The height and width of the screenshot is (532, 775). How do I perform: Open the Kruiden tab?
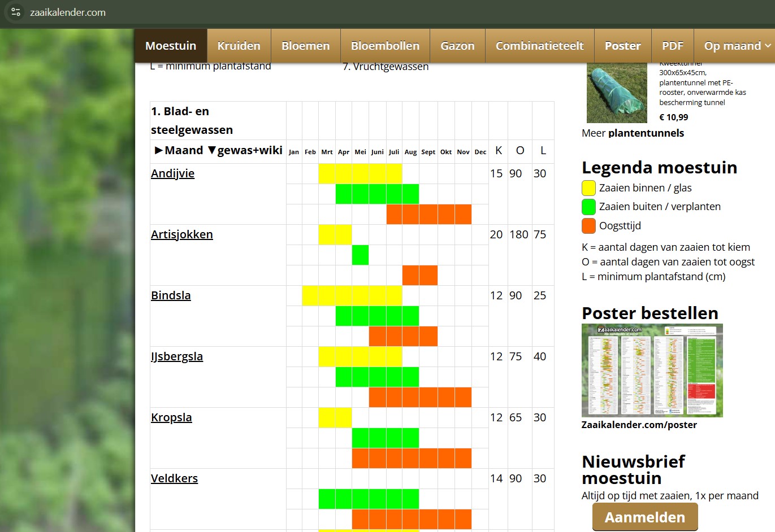[x=239, y=46]
